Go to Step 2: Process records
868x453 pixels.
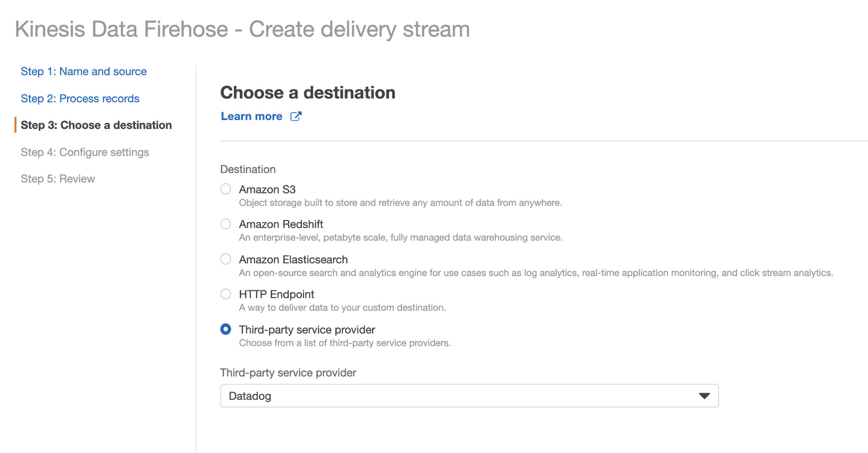click(x=80, y=99)
